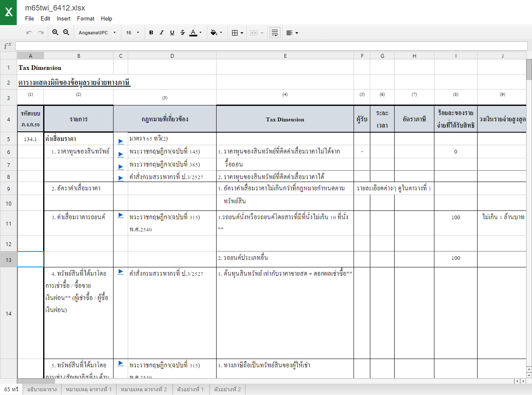Click the text color A swatch
Viewport: 532px width, 395px height.
pyautogui.click(x=193, y=33)
